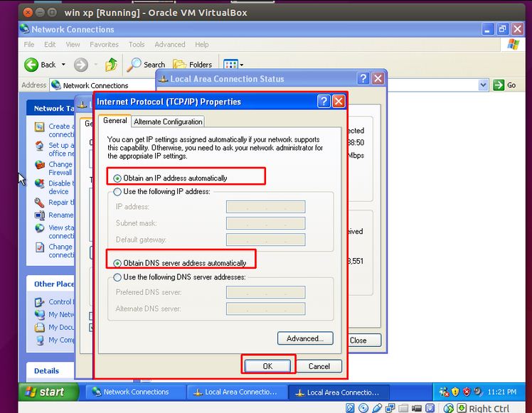
Task: Open the Edit menu
Action: pos(50,44)
